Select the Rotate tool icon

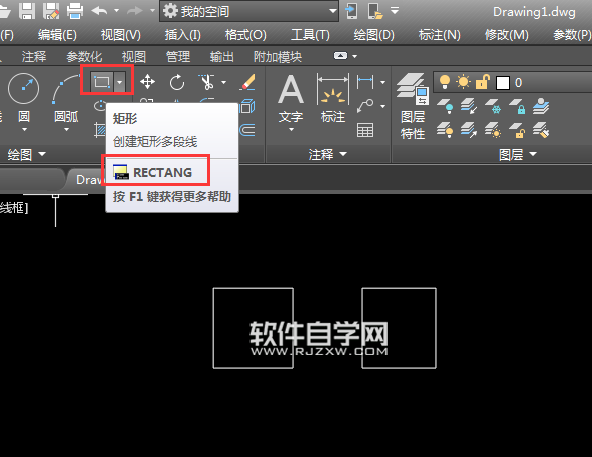pyautogui.click(x=177, y=82)
